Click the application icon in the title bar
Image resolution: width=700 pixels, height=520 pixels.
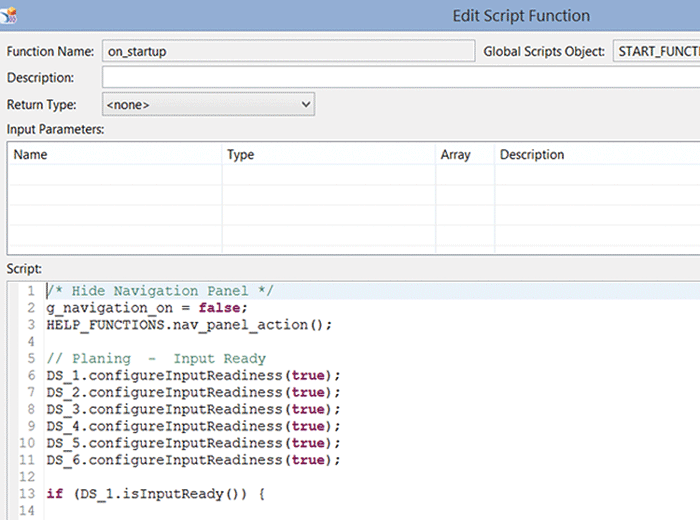8,13
